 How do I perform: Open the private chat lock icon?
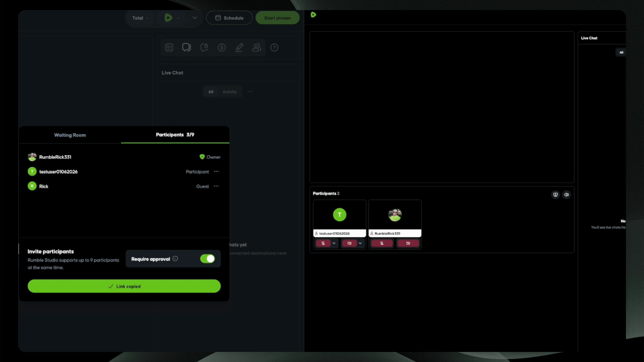pyautogui.click(x=204, y=48)
